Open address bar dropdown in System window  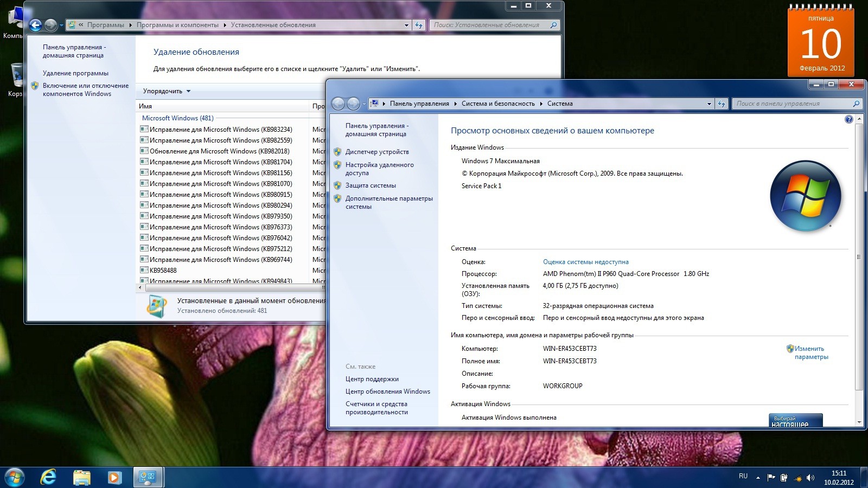(709, 104)
